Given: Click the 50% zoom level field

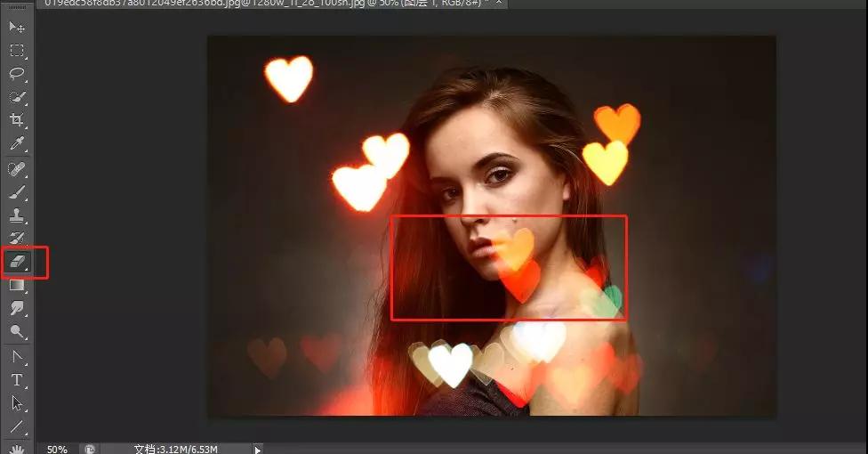Looking at the screenshot, I should point(57,449).
